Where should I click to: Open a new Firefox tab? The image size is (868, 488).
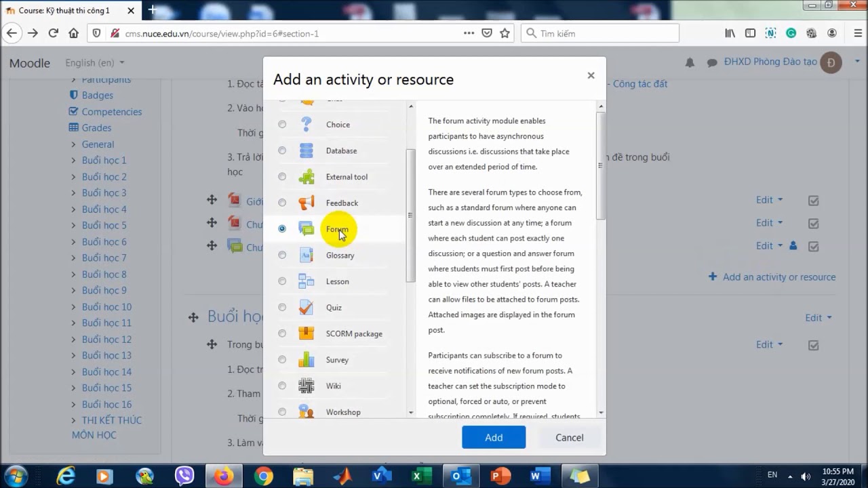pos(153,9)
